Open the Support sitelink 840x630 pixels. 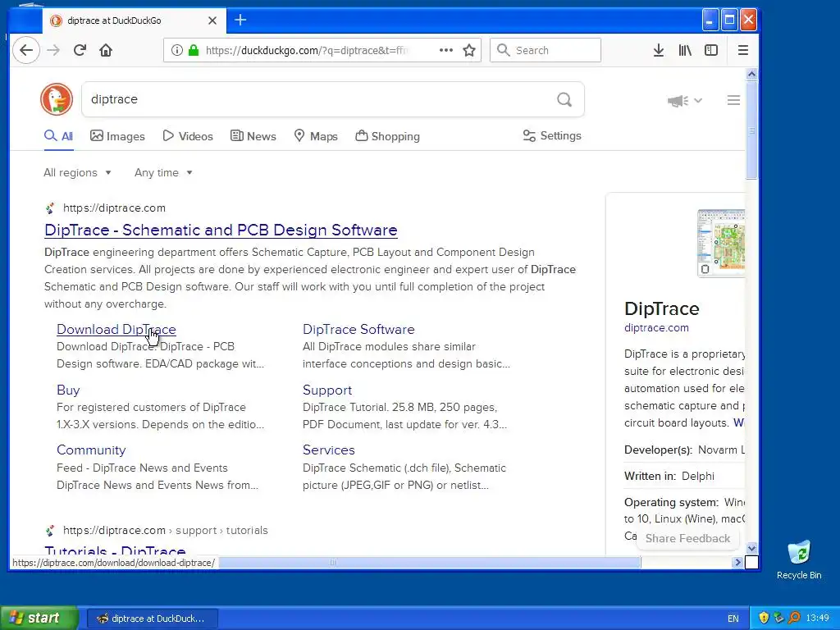tap(327, 390)
